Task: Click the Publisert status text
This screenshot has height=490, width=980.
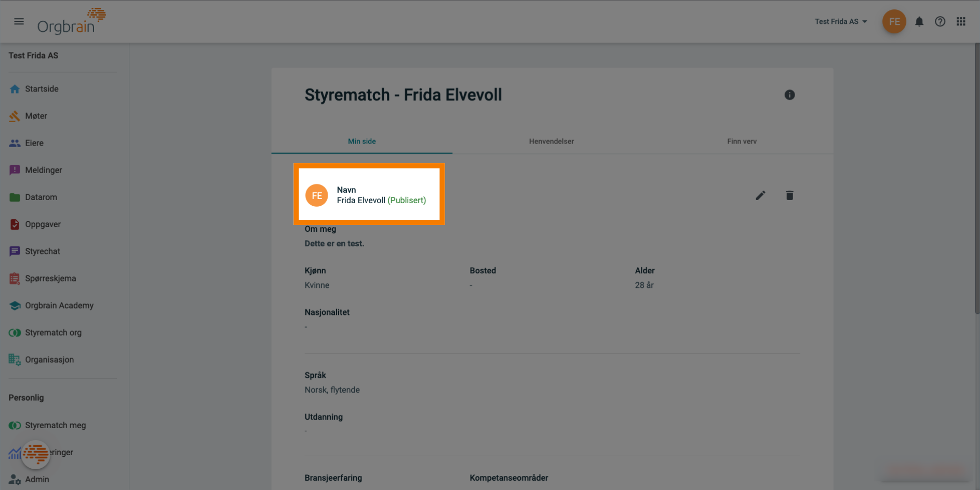Action: tap(407, 200)
